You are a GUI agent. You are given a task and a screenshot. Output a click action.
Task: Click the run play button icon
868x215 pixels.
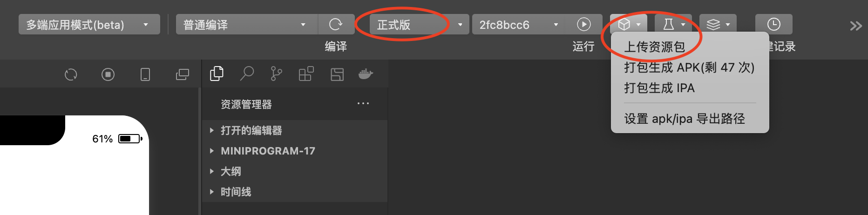coord(583,24)
